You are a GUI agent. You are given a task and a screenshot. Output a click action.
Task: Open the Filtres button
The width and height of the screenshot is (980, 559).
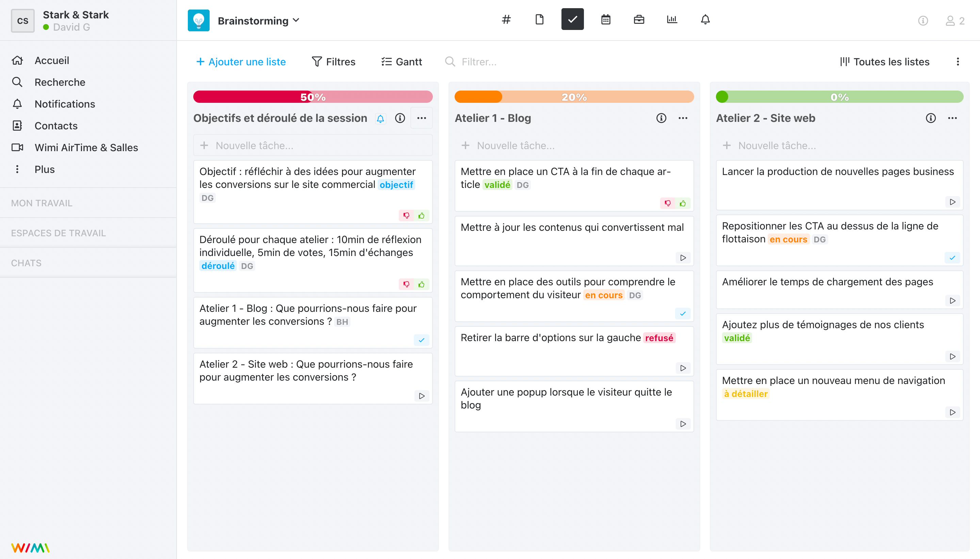(x=333, y=61)
